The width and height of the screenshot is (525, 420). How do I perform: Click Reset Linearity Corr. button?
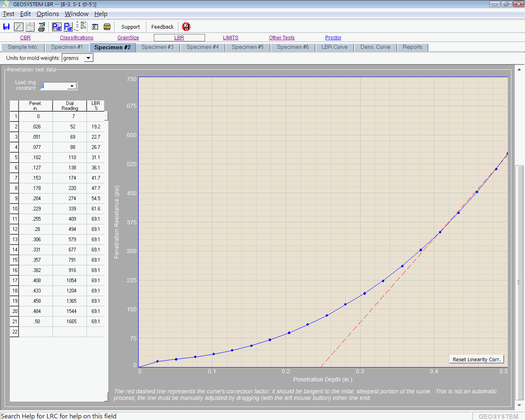point(477,360)
